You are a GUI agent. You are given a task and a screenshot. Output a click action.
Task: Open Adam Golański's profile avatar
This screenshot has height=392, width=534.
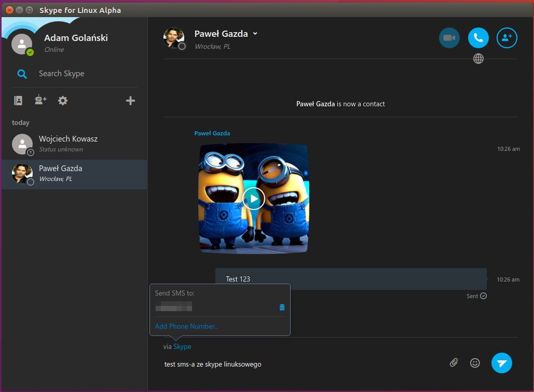pos(22,44)
